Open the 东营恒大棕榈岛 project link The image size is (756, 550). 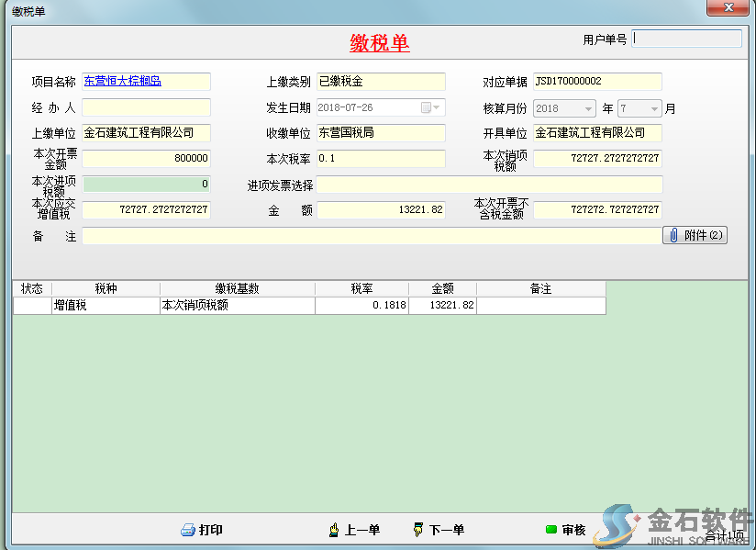click(x=123, y=82)
